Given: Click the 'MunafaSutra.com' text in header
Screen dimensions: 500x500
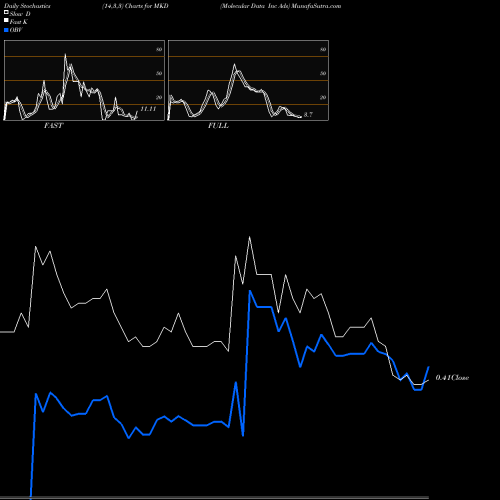Looking at the screenshot, I should click(316, 6).
